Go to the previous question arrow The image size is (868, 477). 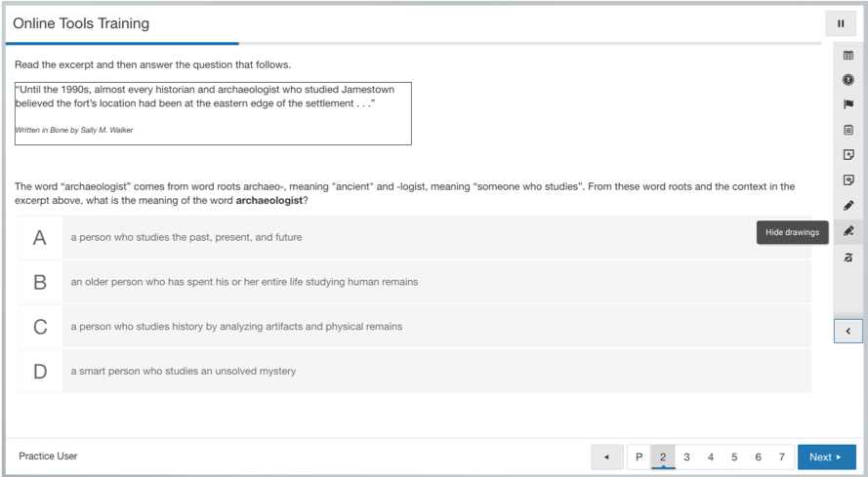click(x=606, y=457)
